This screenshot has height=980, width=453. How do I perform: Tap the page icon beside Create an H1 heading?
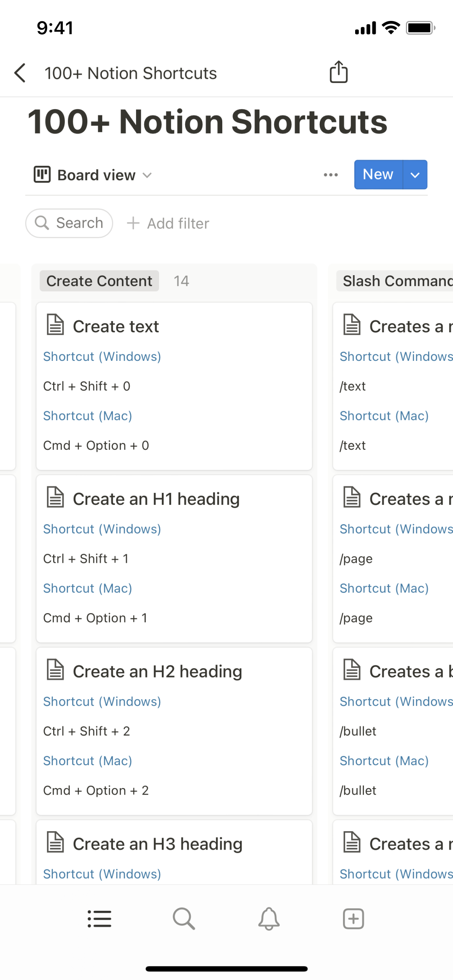[x=56, y=498]
